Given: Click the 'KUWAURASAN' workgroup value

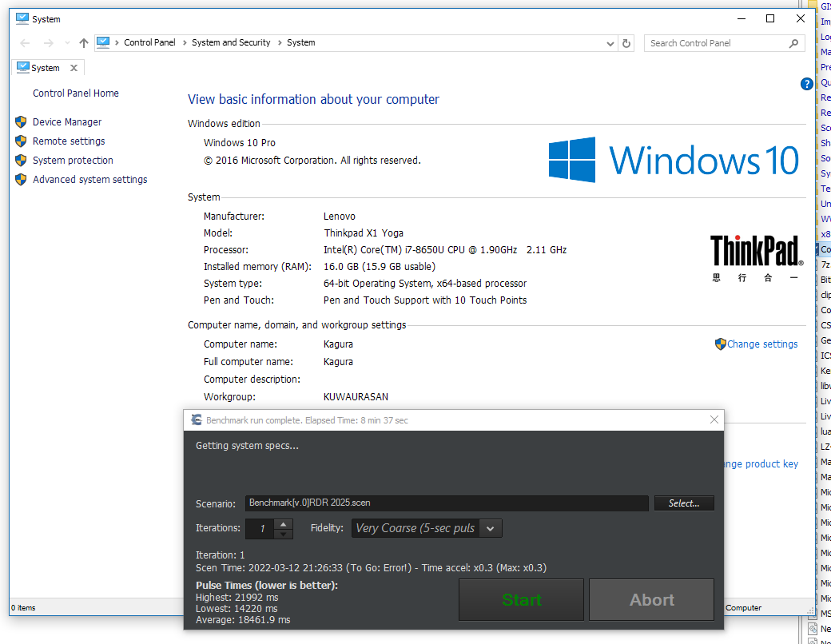Looking at the screenshot, I should click(x=356, y=396).
